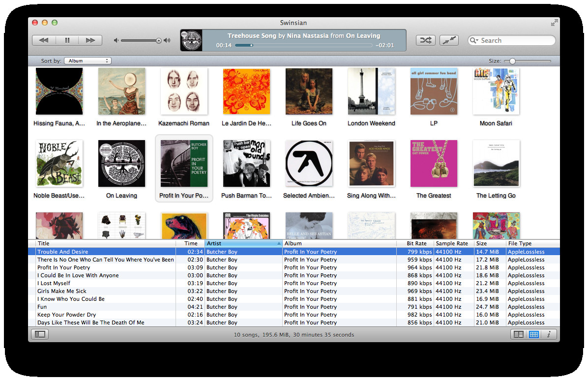Viewport: 588px width, 381px height.
Task: Toggle shuffle playback
Action: click(426, 40)
